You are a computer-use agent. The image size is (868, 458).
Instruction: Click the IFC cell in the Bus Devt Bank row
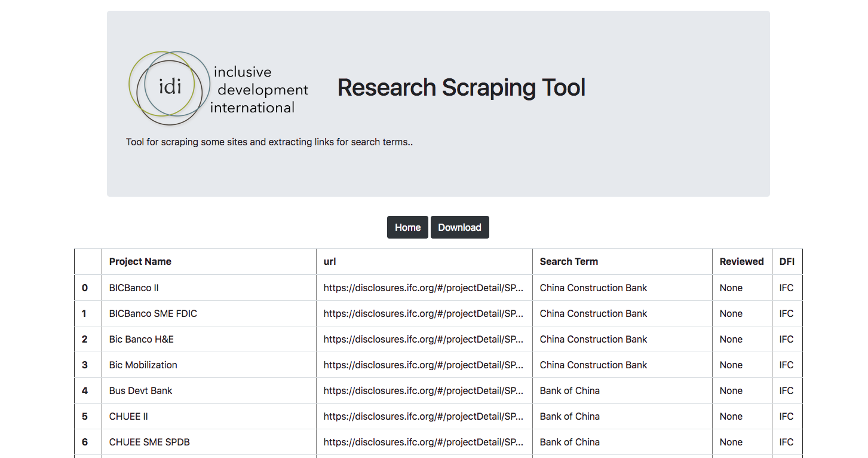[787, 390]
